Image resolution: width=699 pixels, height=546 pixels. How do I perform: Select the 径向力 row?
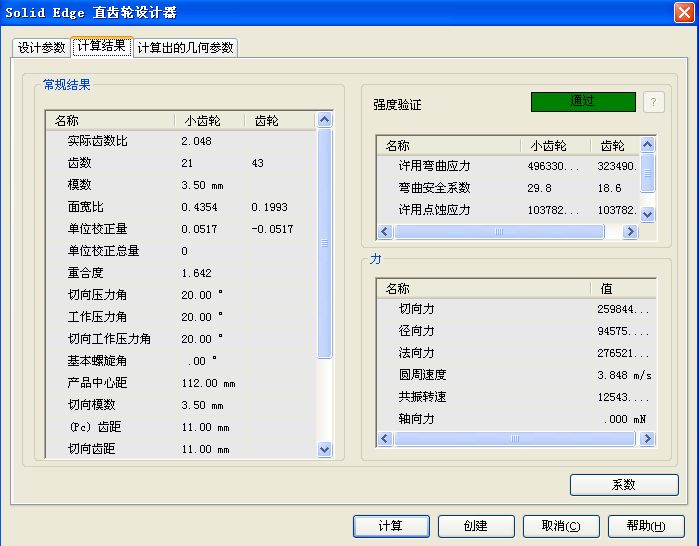tap(516, 331)
